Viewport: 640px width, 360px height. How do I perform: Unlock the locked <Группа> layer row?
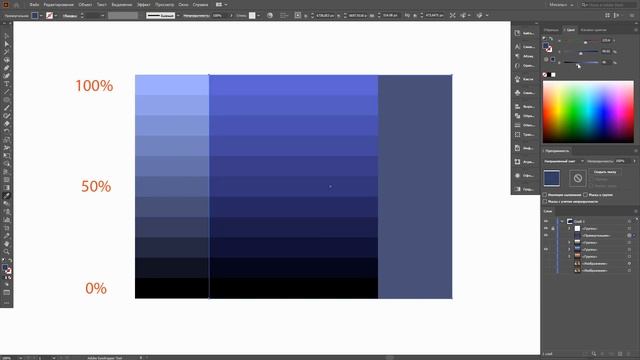coord(553,229)
